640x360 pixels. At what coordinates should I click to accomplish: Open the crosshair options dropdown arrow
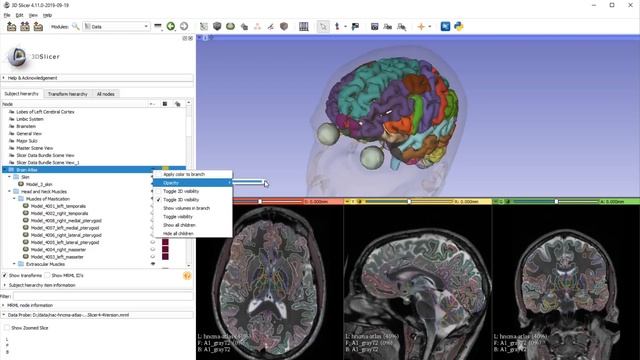click(430, 27)
